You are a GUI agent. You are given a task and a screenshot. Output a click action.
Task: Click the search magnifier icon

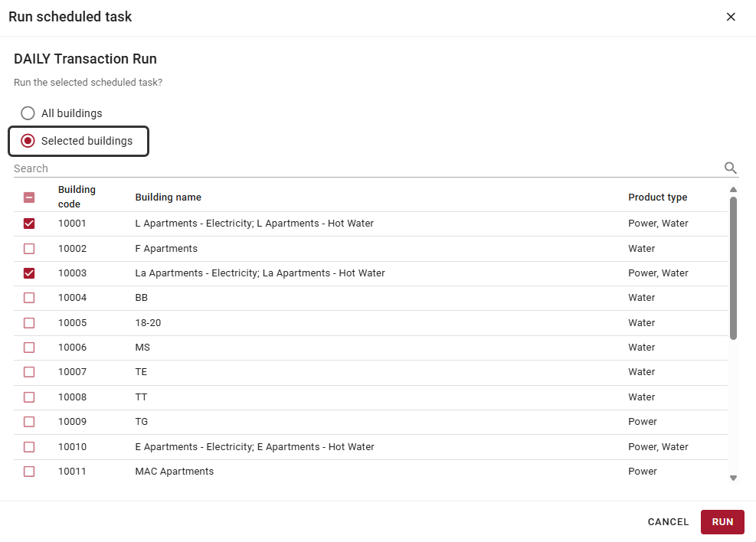[731, 168]
